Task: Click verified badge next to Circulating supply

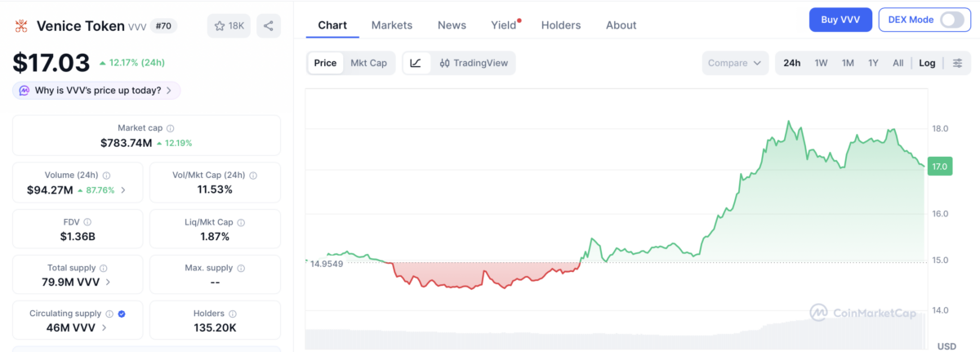Action: point(122,314)
